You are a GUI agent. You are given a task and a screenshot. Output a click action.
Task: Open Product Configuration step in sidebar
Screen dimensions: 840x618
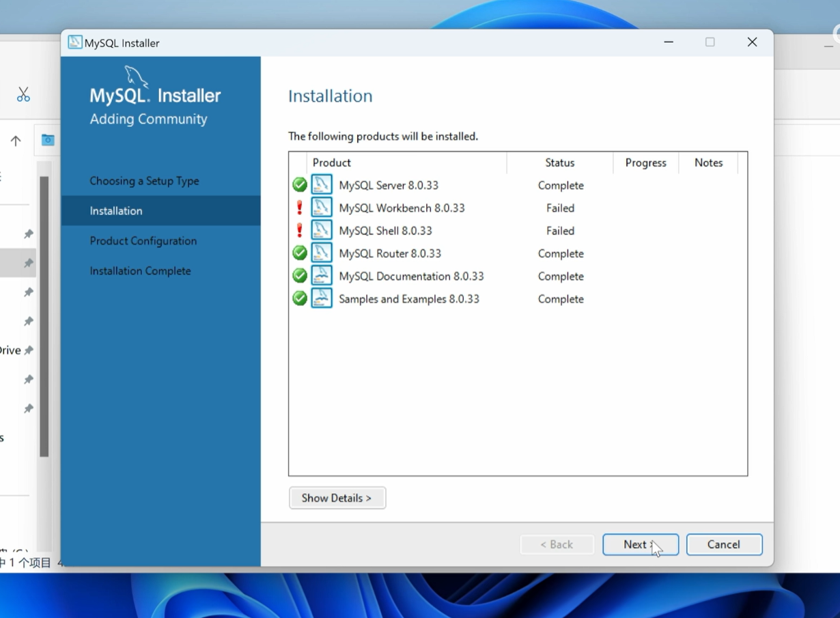pyautogui.click(x=143, y=241)
